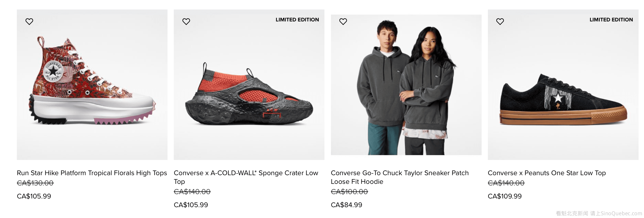Click the crossed-out CA$100.00 hoodie price
The image size is (644, 218).
tap(349, 192)
